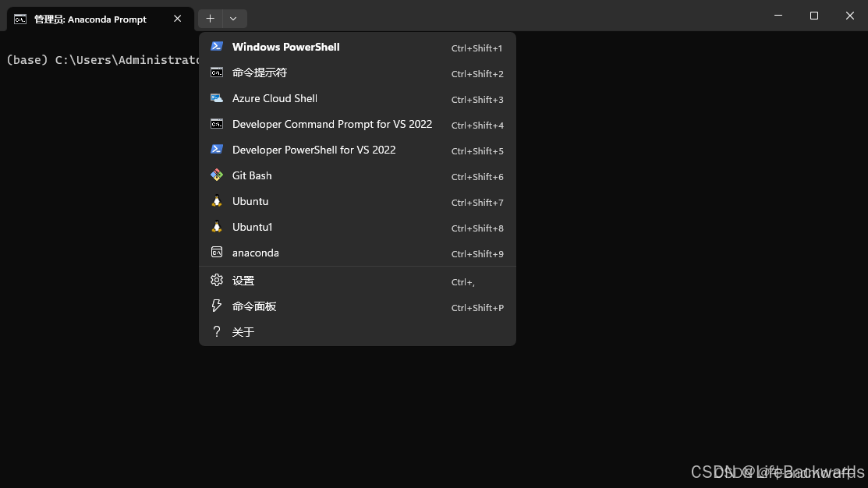Screen dimensions: 868x488
Task: Switch to the 管理员: Anaconda Prompt tab
Action: 100,19
